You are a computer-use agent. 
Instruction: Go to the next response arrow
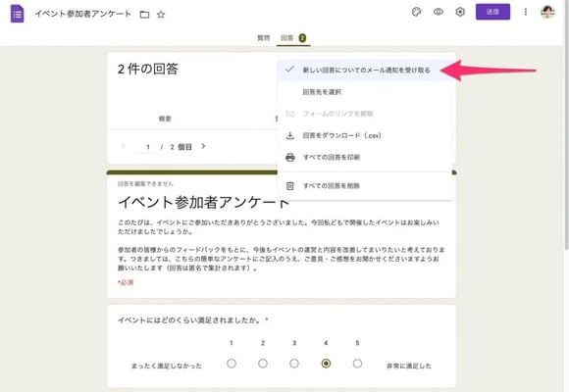point(203,146)
